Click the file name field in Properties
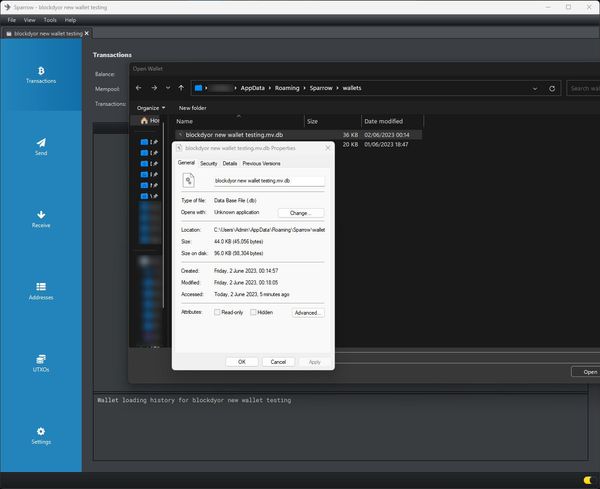This screenshot has width=600, height=489. [268, 181]
